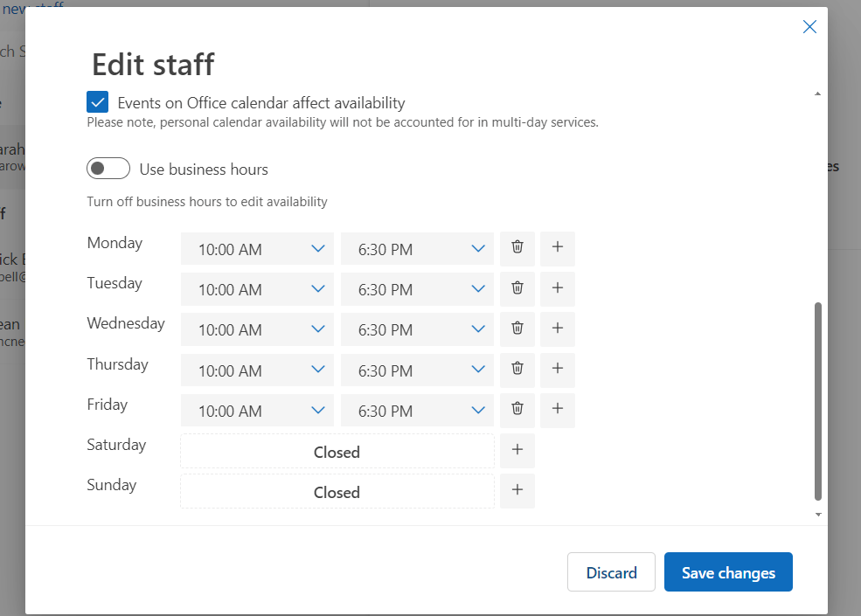Uncheck Events on Office calendar affect availability
The height and width of the screenshot is (616, 861).
(98, 102)
